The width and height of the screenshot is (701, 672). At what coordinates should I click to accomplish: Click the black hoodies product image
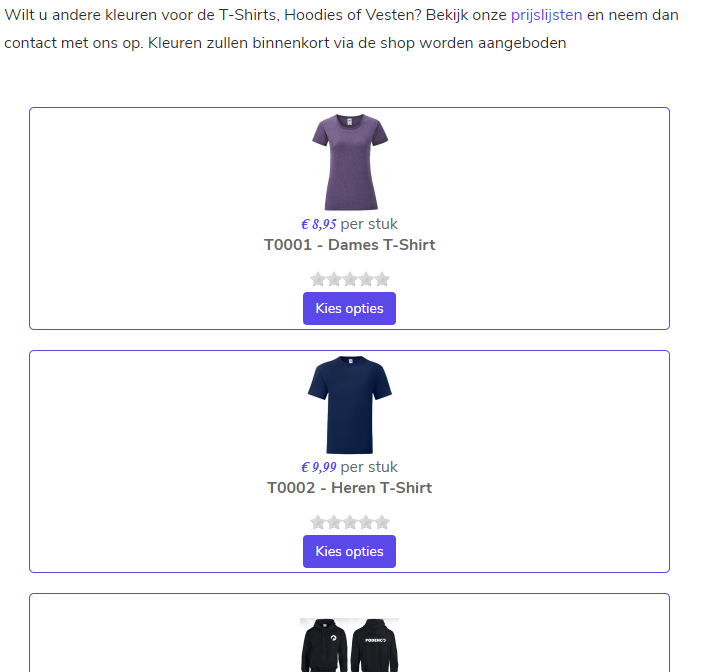349,645
